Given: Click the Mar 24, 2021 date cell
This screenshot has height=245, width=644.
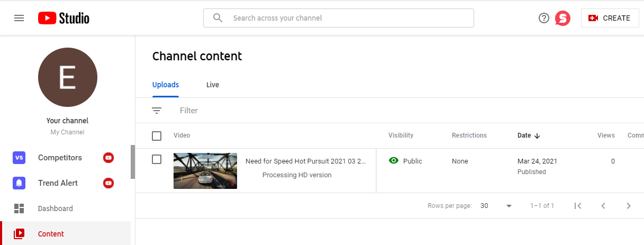Looking at the screenshot, I should coord(537,161).
